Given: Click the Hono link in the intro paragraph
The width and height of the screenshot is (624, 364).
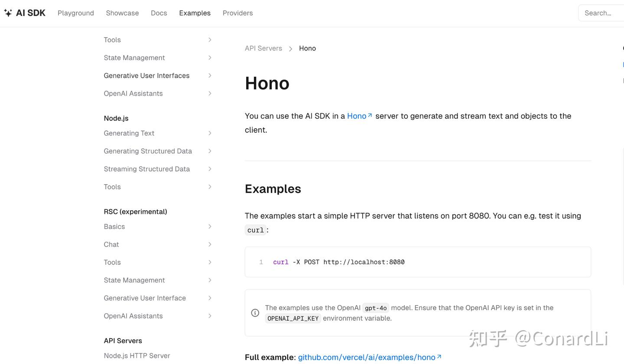Looking at the screenshot, I should [356, 116].
